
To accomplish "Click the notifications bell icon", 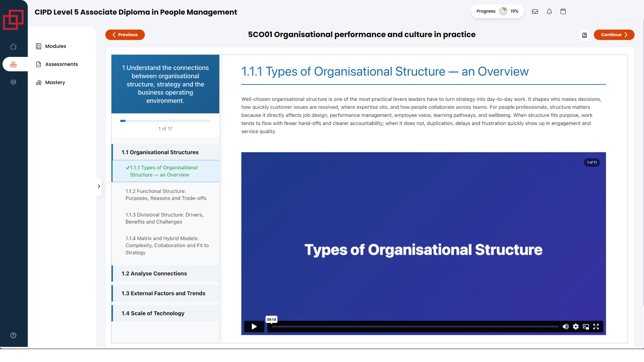I will (549, 11).
